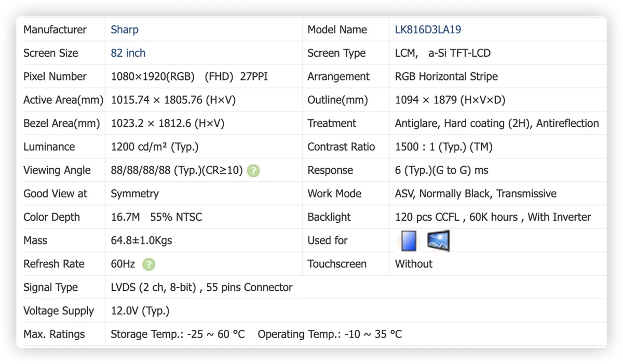Select the '1500 : 1 (Typ.) (TM)' value

444,147
